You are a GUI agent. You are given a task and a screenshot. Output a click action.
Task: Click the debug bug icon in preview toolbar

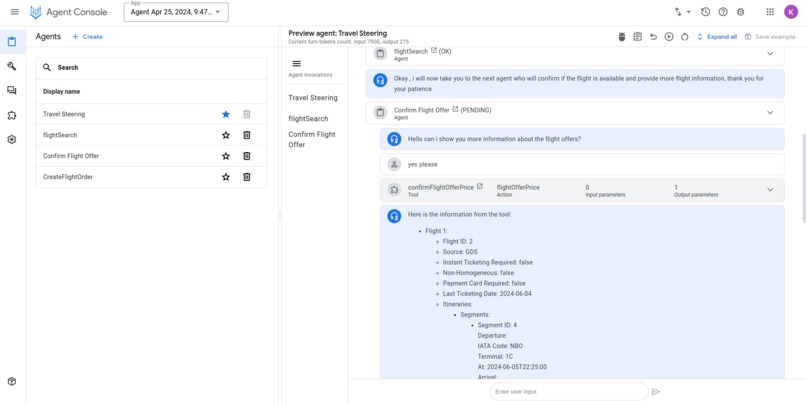point(621,36)
